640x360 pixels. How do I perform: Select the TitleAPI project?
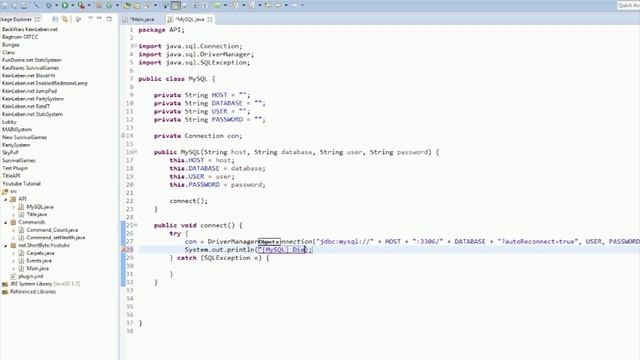click(x=11, y=176)
